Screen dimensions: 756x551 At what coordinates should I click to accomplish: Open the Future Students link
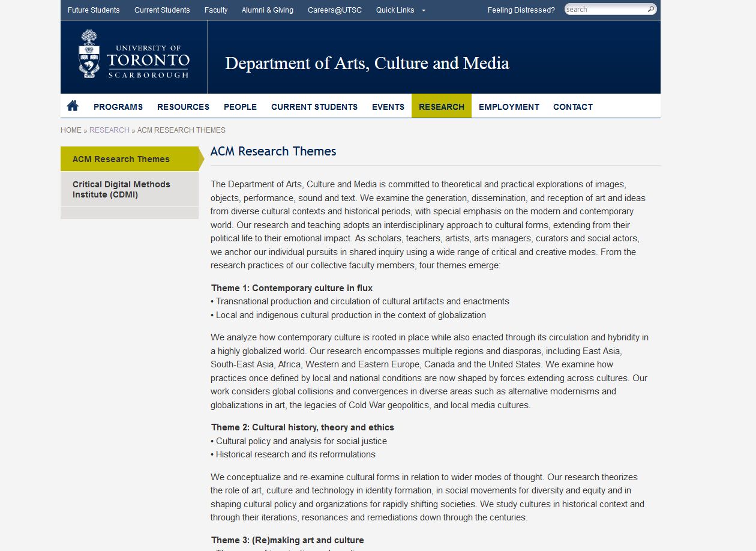pos(94,10)
